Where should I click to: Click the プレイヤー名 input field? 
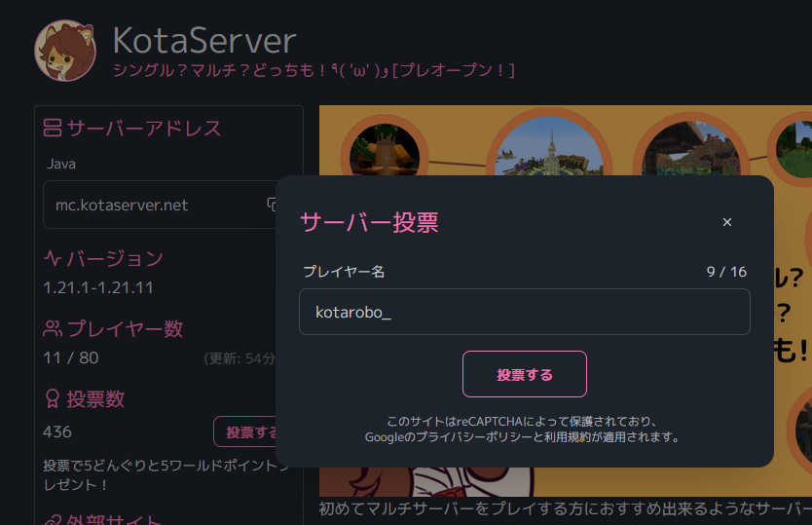[524, 312]
